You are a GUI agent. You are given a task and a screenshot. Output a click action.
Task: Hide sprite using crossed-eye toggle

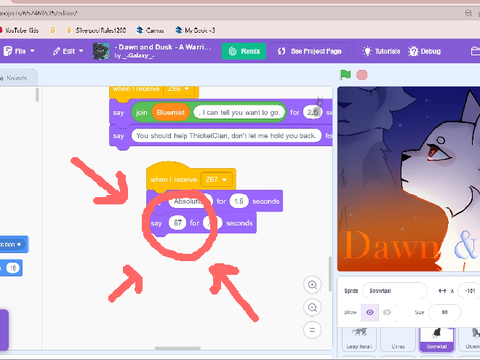point(387,312)
